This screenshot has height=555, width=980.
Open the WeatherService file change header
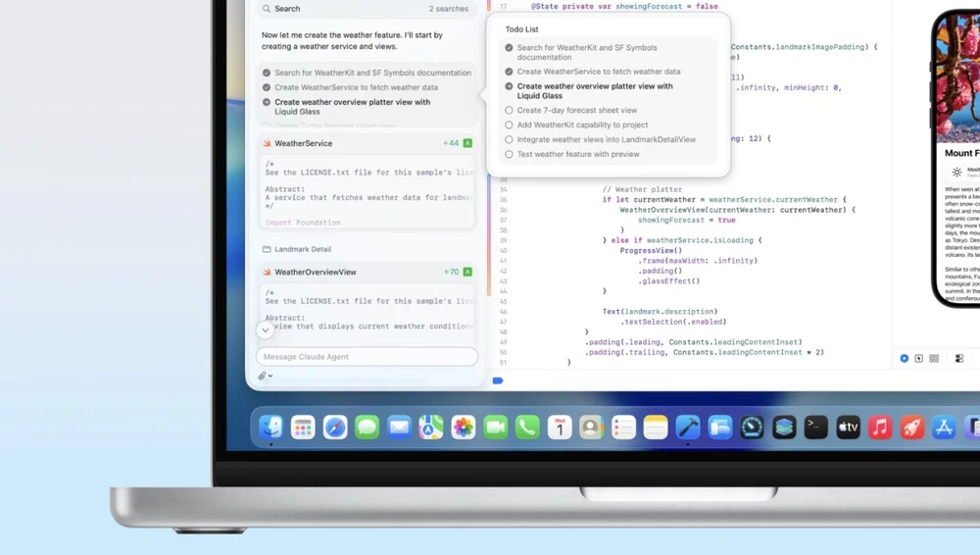point(367,143)
